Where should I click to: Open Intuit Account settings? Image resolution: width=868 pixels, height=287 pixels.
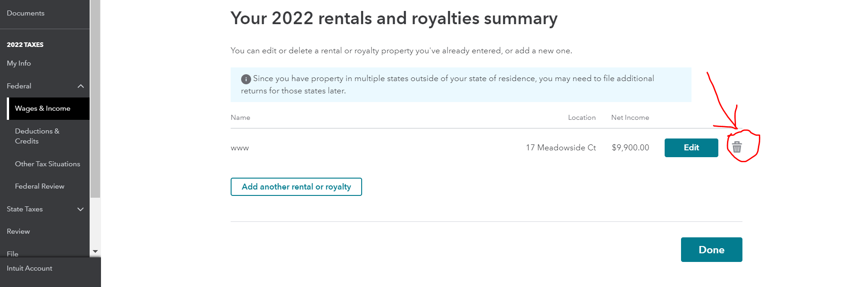coord(30,268)
